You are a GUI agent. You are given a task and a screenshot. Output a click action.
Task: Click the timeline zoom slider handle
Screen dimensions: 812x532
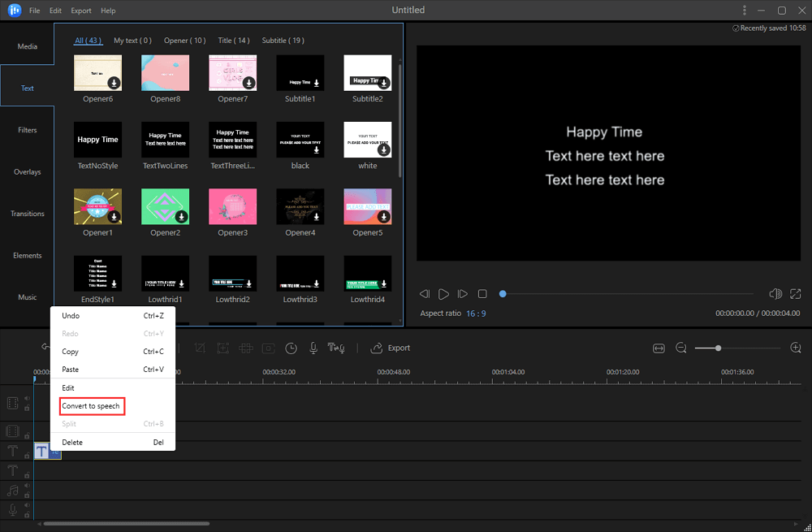point(718,348)
